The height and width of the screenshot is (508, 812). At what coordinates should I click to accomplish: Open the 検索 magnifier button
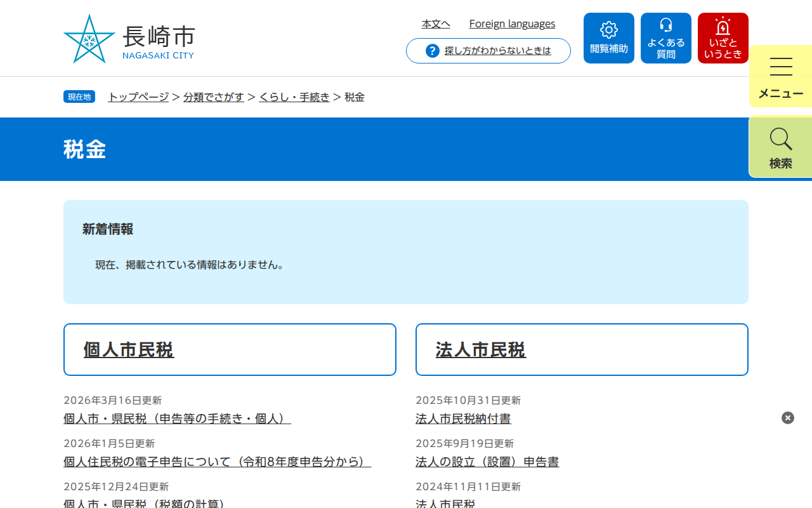(x=781, y=147)
